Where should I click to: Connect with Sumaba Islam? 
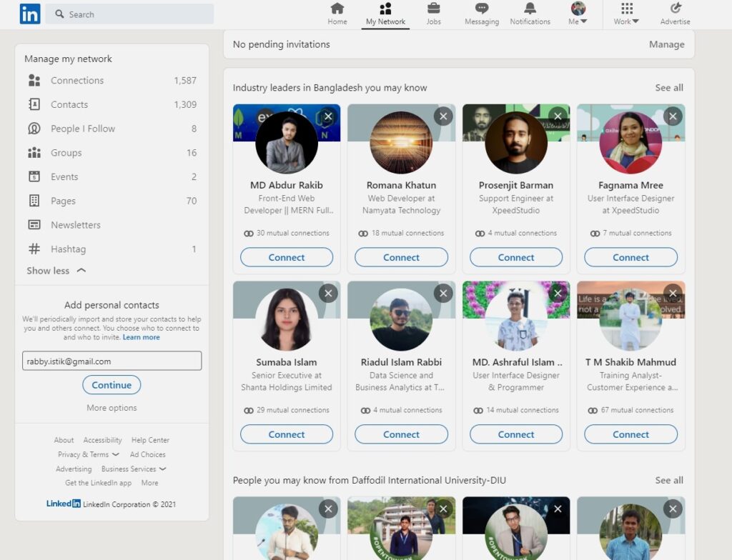click(287, 434)
